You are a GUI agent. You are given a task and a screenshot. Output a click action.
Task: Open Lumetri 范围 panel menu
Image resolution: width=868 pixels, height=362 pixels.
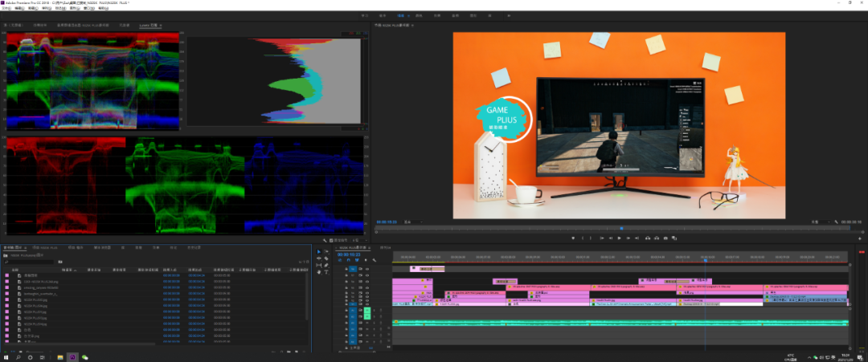(161, 26)
